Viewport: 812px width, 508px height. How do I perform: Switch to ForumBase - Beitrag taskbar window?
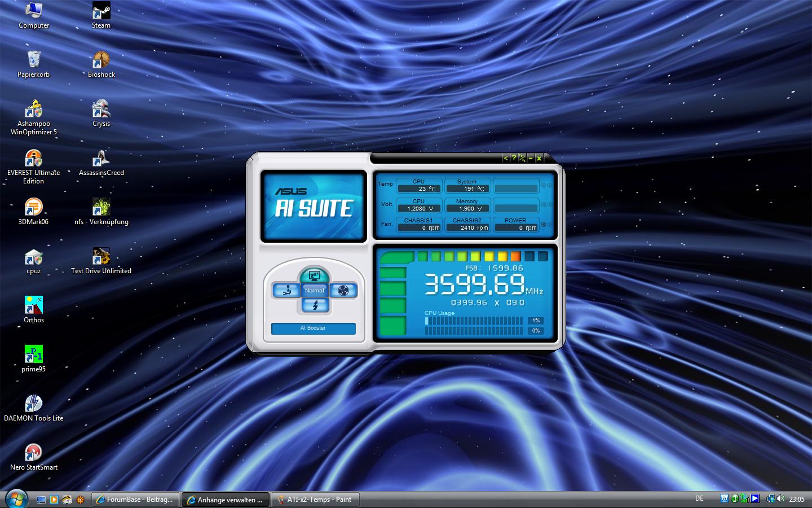pos(135,500)
